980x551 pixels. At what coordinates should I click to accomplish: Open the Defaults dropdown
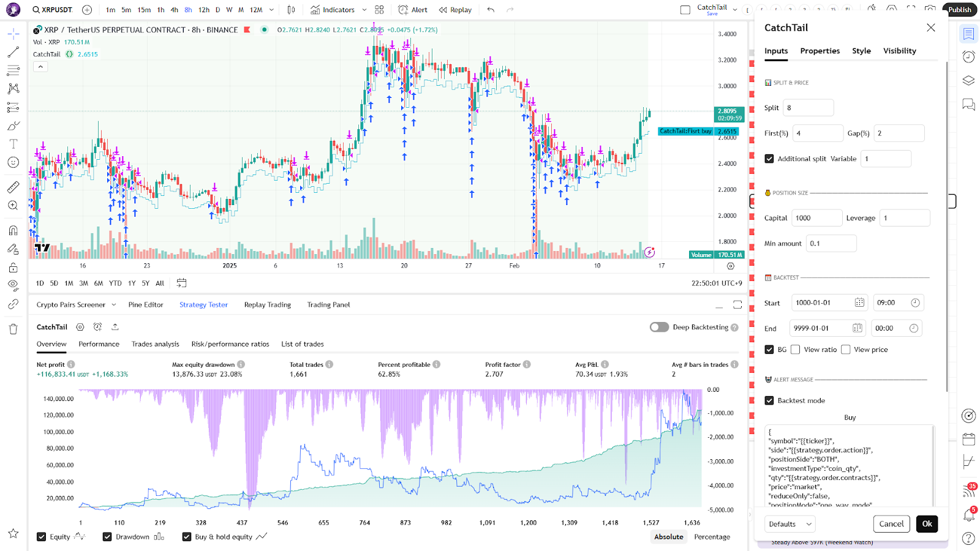coord(790,524)
